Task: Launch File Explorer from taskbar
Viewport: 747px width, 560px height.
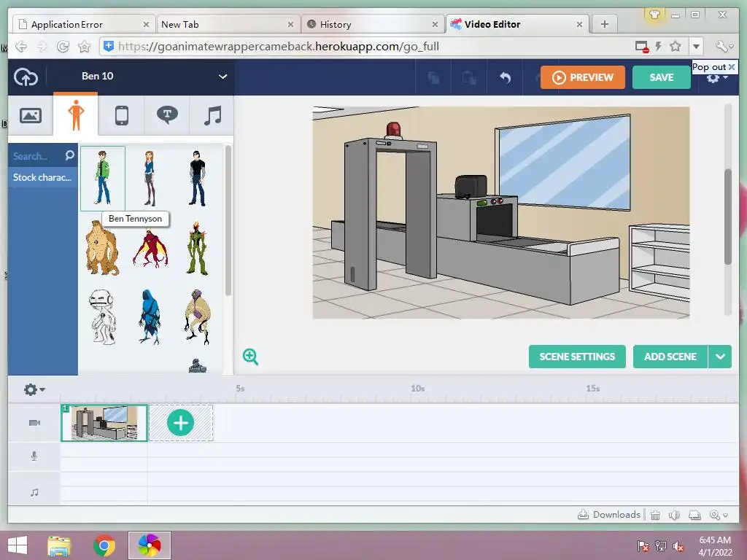Action: coord(58,545)
